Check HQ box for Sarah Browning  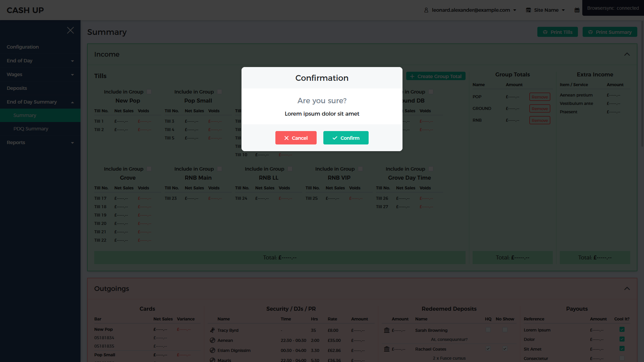488,330
